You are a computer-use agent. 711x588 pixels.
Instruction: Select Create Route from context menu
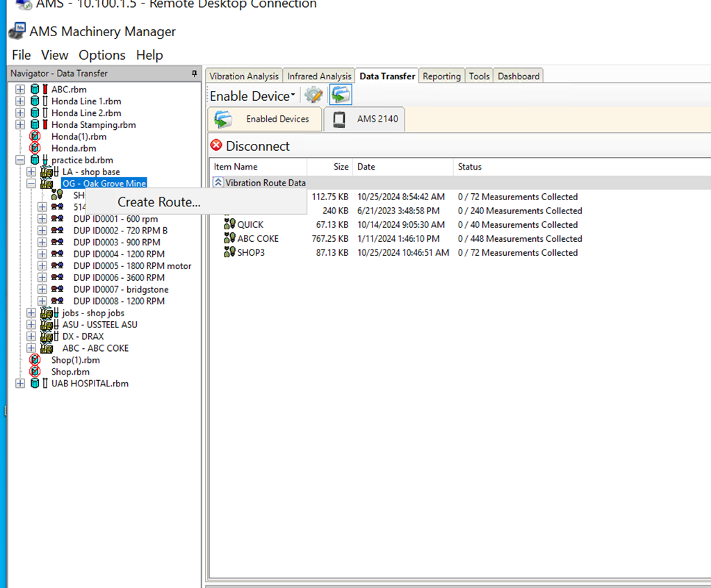coord(158,202)
